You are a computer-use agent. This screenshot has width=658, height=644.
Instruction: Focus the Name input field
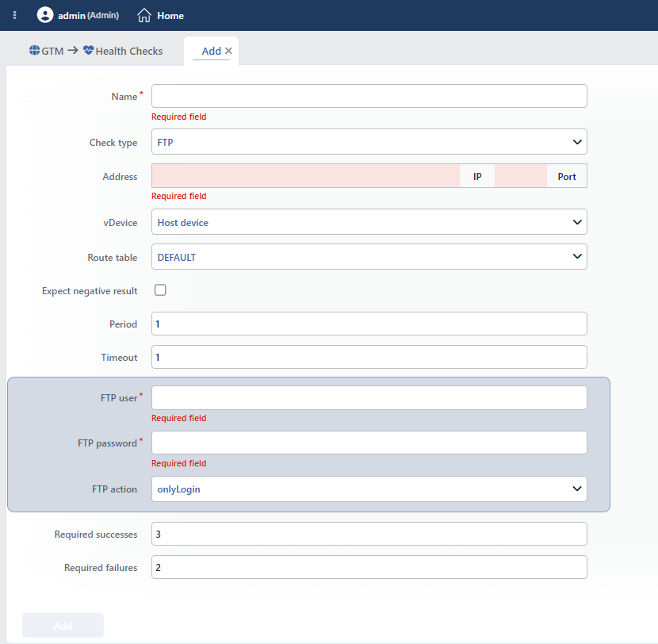(369, 96)
